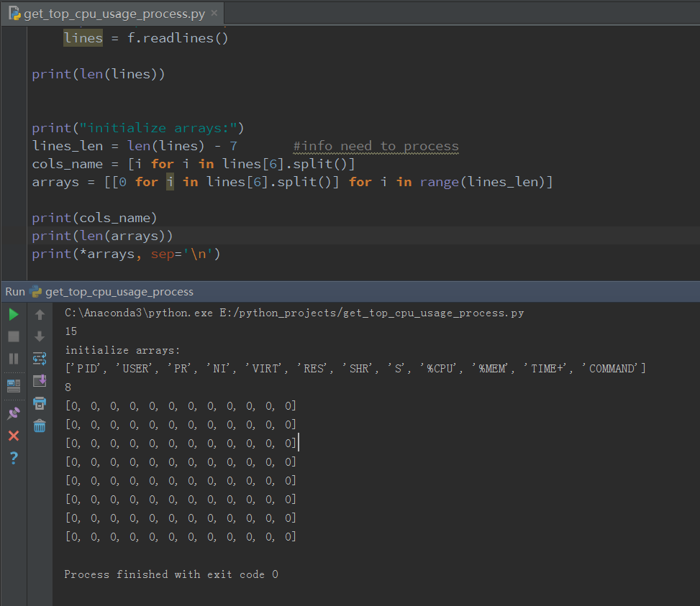Click the '#info need to process' comment

pyautogui.click(x=376, y=146)
